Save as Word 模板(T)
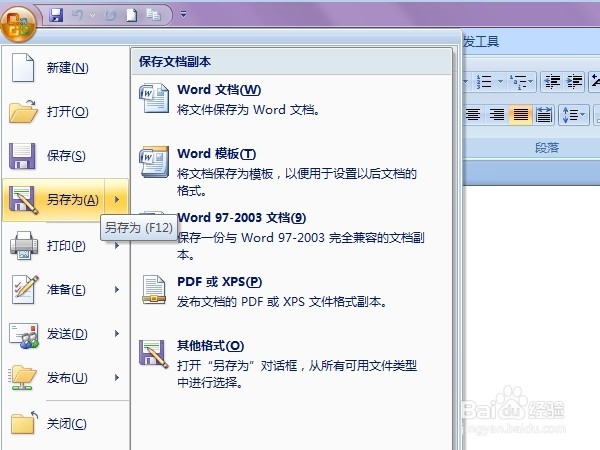 point(292,172)
